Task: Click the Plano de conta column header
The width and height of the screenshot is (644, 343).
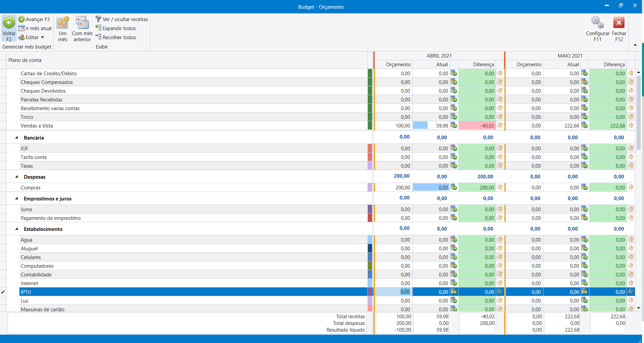Action: tap(25, 60)
